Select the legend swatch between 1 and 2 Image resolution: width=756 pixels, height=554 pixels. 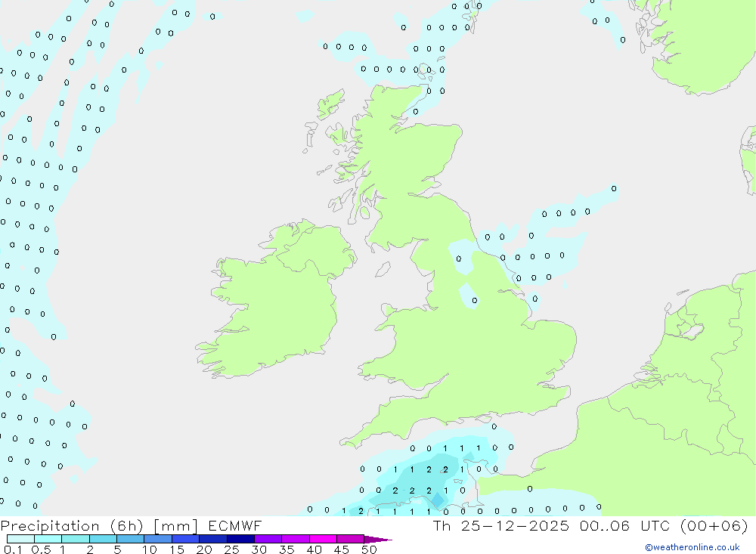(x=76, y=539)
